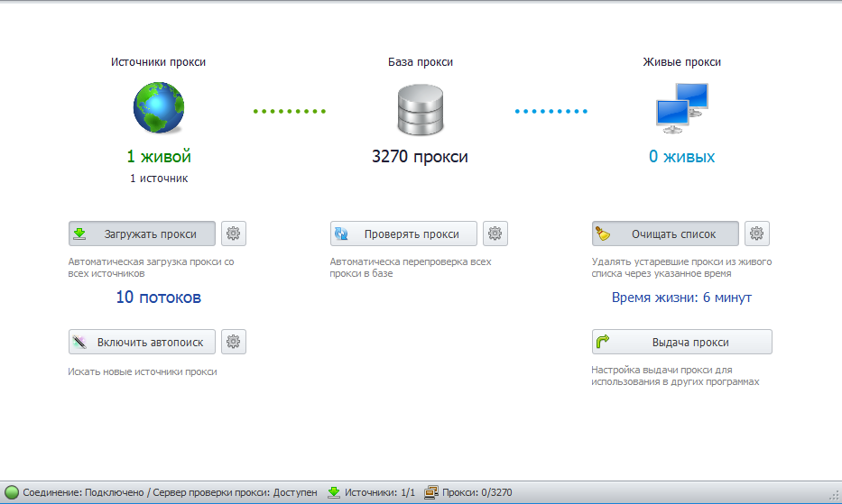The width and height of the screenshot is (842, 504).
Task: Click 'Удалять устаревшие прокси' description text
Action: pyautogui.click(x=681, y=267)
